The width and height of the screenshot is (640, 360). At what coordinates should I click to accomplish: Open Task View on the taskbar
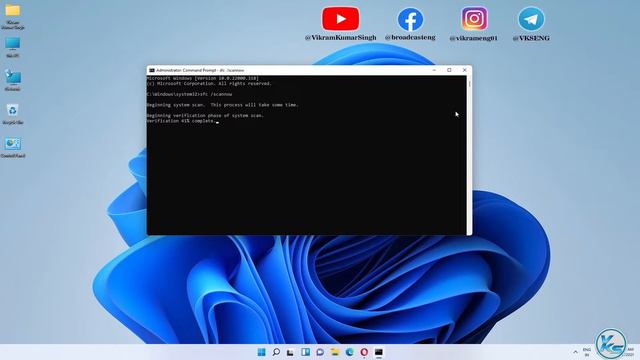(x=290, y=352)
